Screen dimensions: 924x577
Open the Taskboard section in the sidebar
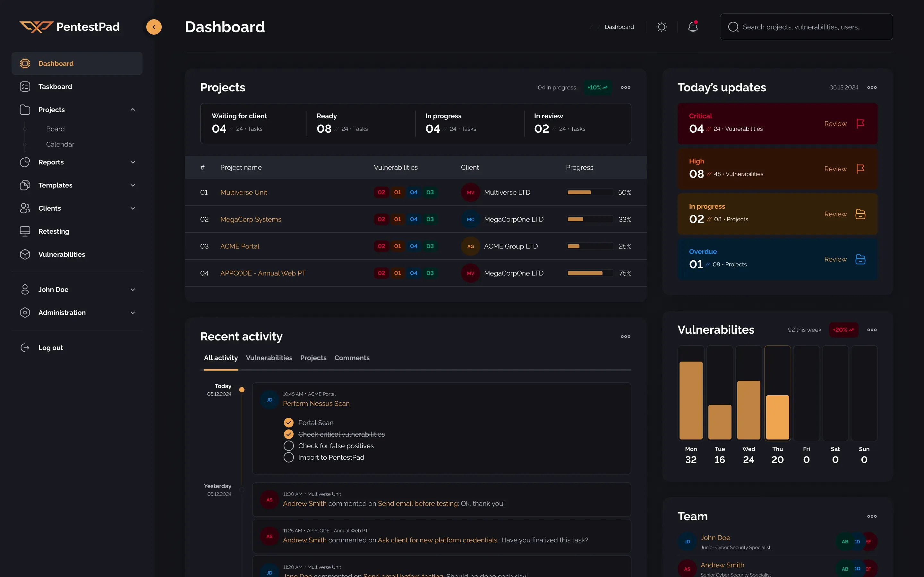55,86
